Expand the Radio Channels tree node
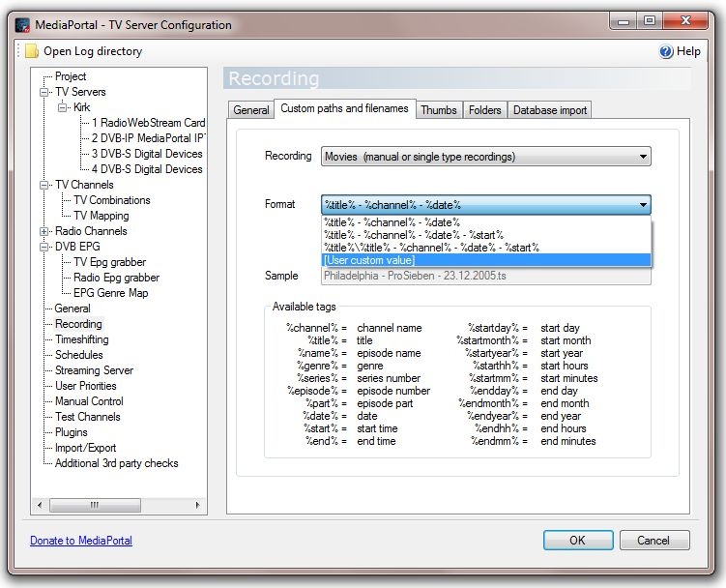Image resolution: width=726 pixels, height=588 pixels. [44, 232]
